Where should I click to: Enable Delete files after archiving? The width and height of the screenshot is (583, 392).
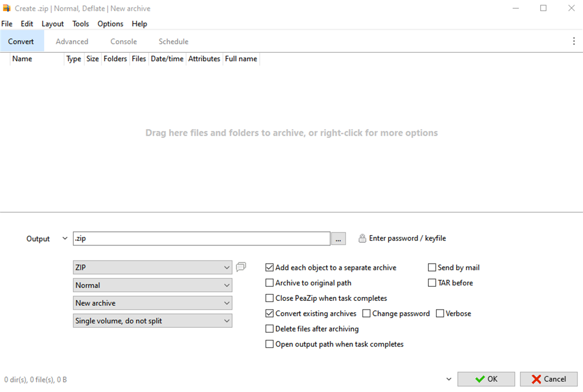tap(269, 329)
